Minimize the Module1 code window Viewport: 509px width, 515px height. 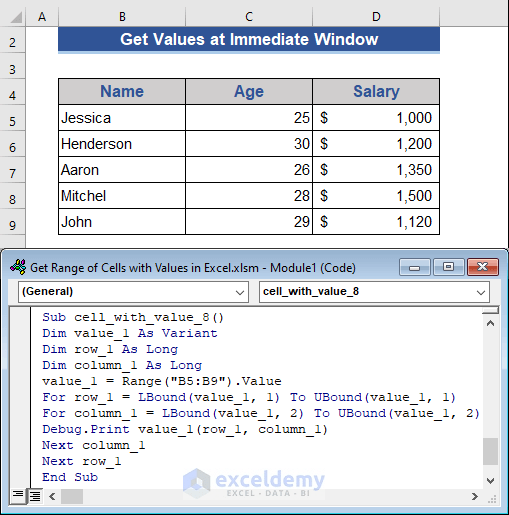pos(415,267)
